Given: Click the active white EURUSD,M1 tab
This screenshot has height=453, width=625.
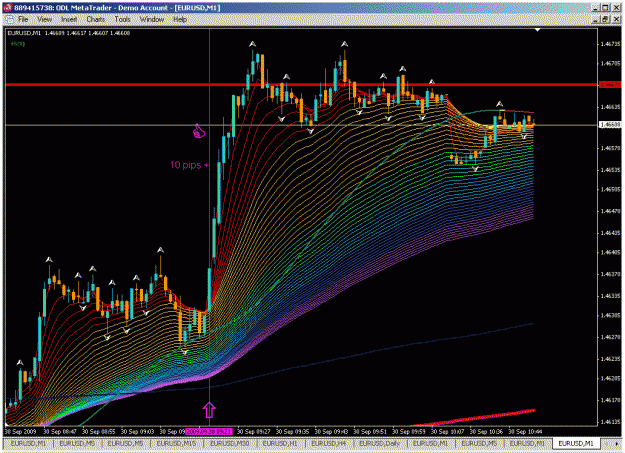Looking at the screenshot, I should [576, 443].
